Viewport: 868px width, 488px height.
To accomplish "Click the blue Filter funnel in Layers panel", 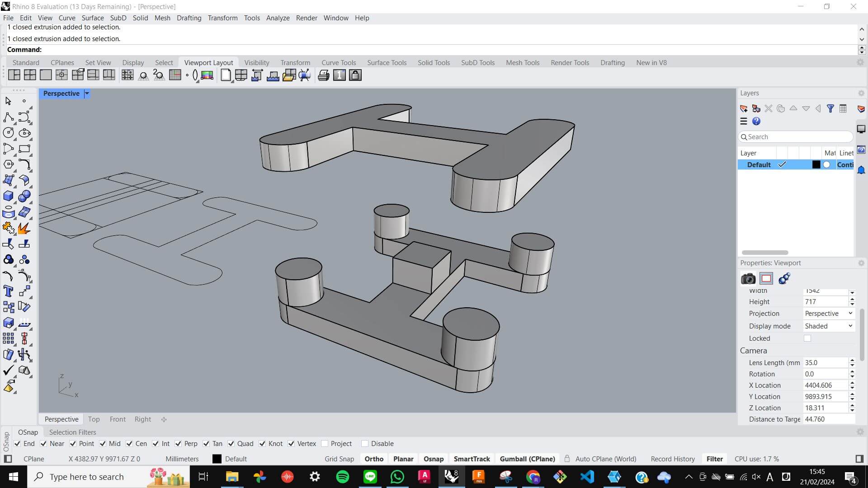I will tap(830, 108).
